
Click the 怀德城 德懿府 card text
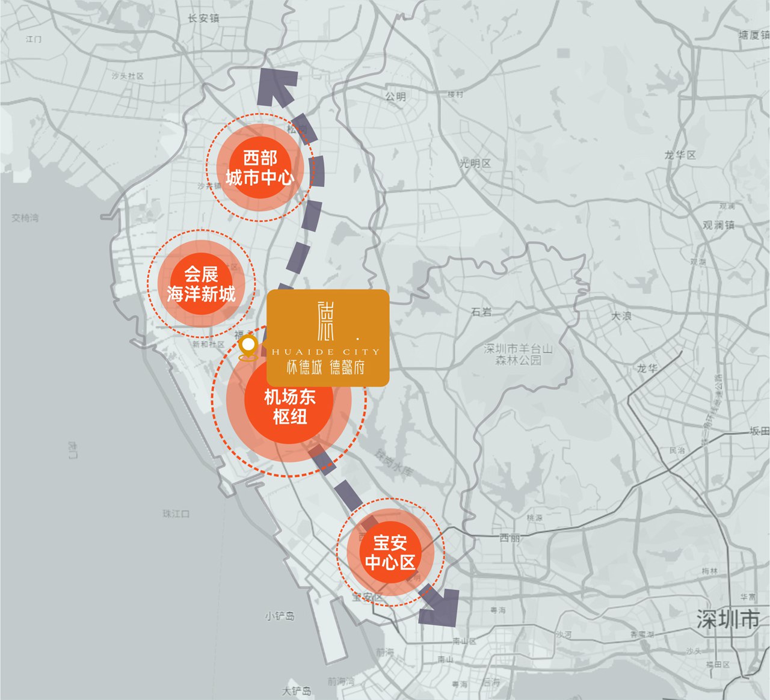pos(325,367)
